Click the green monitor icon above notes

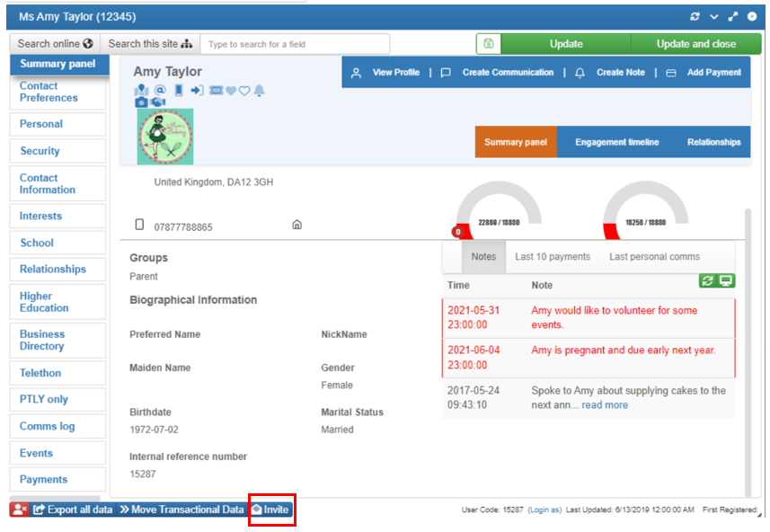pos(725,280)
